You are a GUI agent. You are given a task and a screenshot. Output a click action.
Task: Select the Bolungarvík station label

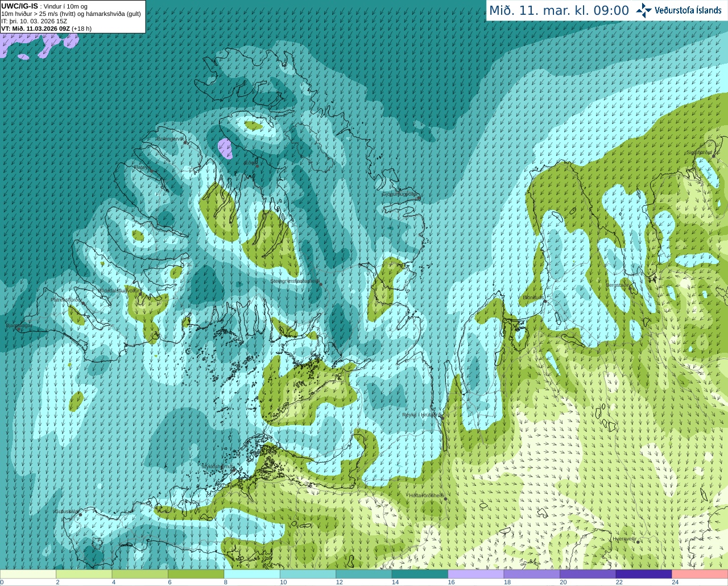click(x=171, y=139)
